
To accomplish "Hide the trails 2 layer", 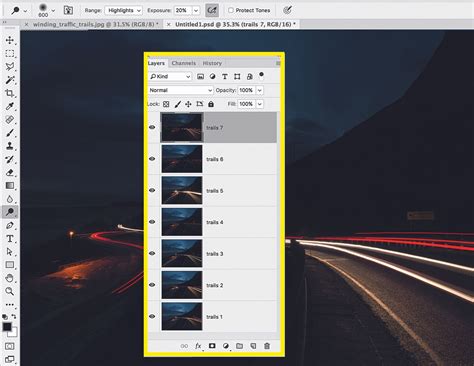I will (x=152, y=285).
